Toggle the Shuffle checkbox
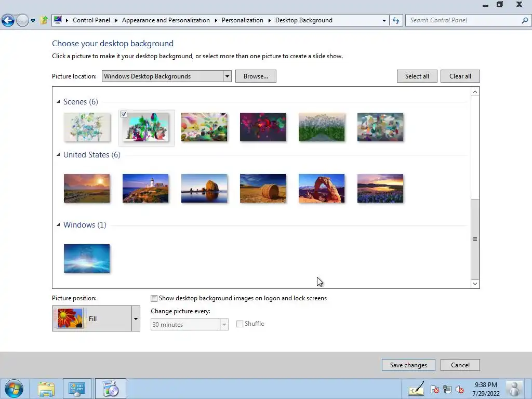Screen dimensions: 532x399 pyautogui.click(x=240, y=324)
